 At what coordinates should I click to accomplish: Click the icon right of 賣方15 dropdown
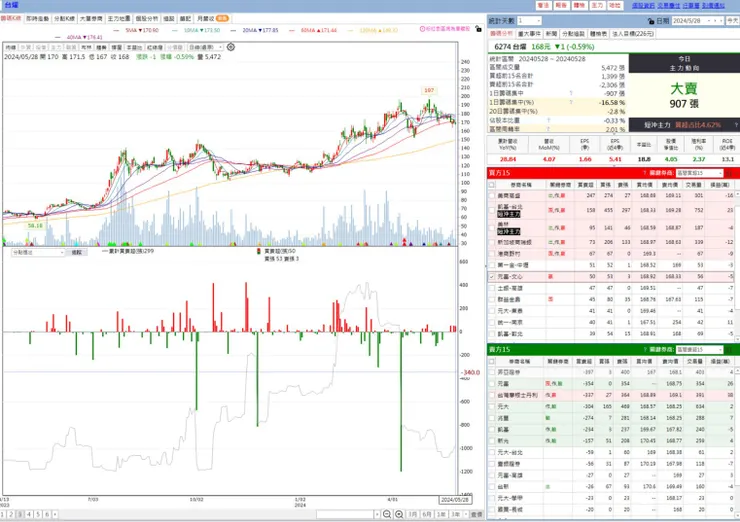coord(729,350)
